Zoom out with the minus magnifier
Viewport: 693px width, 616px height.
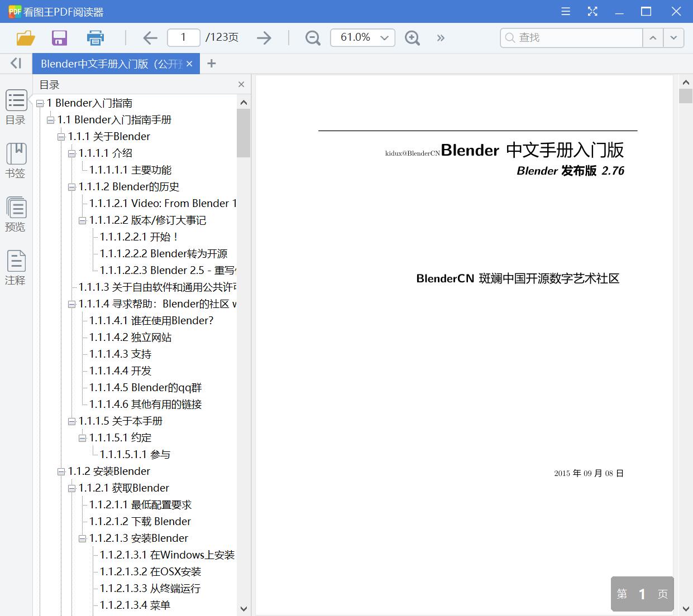point(313,38)
